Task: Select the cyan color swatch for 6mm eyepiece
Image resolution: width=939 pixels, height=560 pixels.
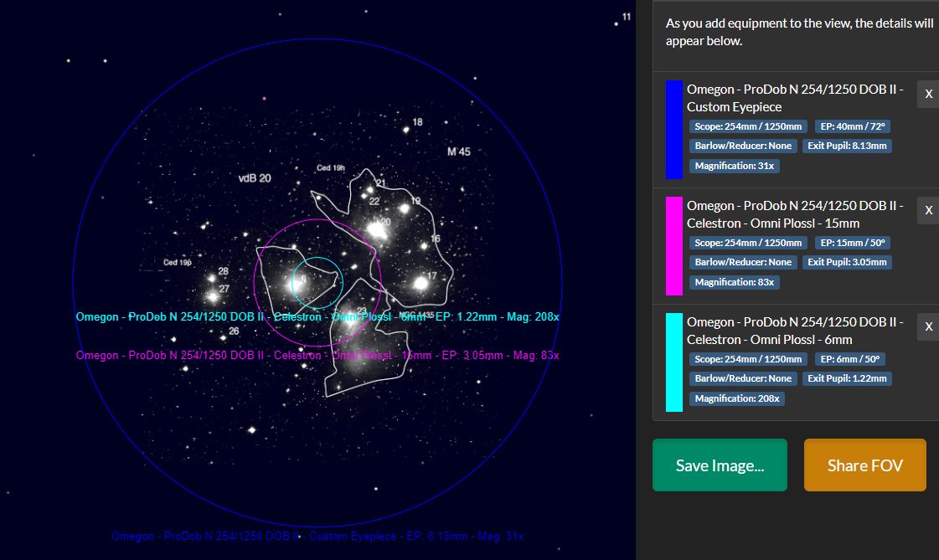Action: tap(674, 362)
